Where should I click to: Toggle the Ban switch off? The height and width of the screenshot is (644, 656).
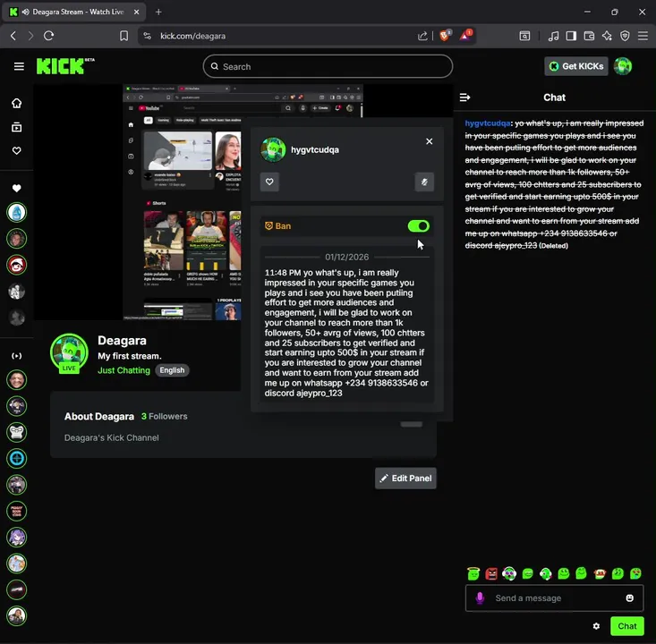pos(418,226)
